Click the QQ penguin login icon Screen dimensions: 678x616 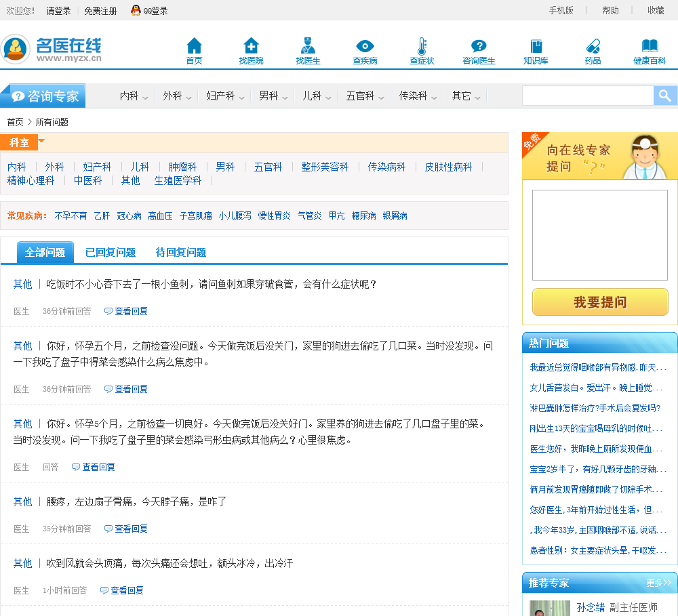pos(136,10)
